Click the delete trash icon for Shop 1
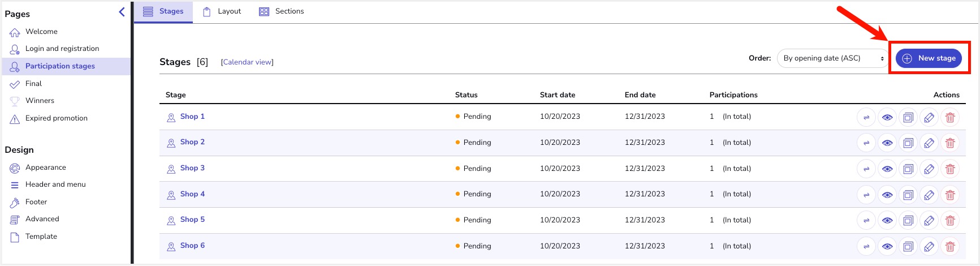Image resolution: width=980 pixels, height=266 pixels. tap(950, 118)
